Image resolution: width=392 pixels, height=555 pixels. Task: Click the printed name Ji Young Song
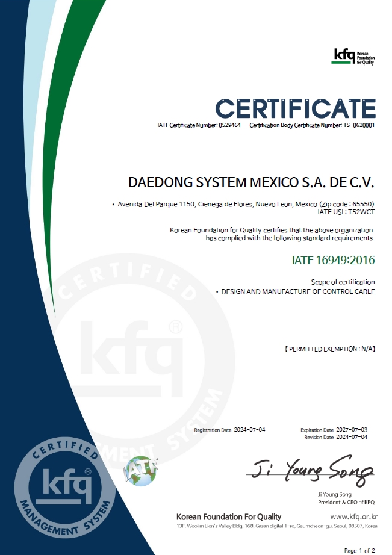[335, 494]
